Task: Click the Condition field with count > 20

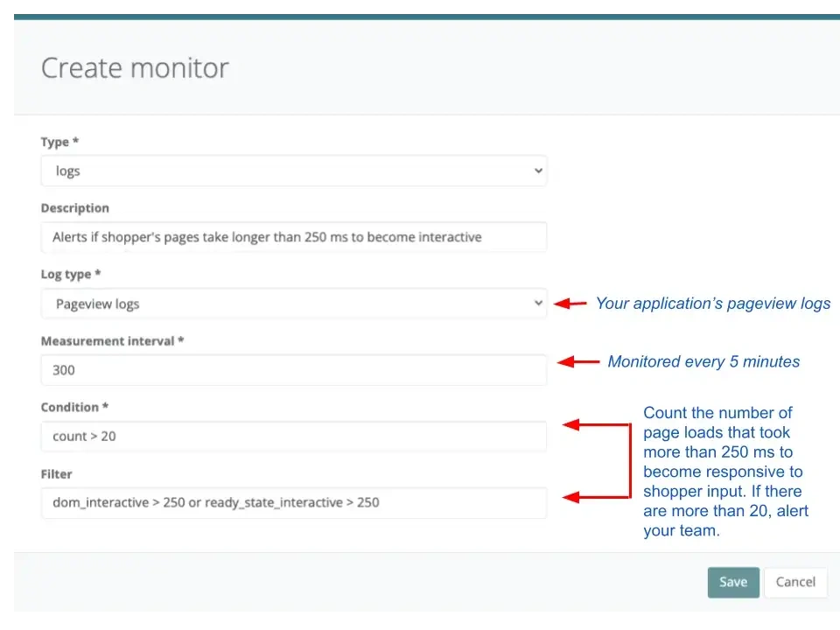Action: 294,437
